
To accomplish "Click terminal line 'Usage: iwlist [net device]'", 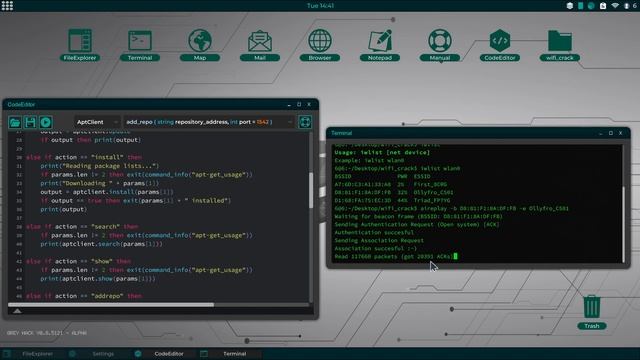I will [x=382, y=152].
